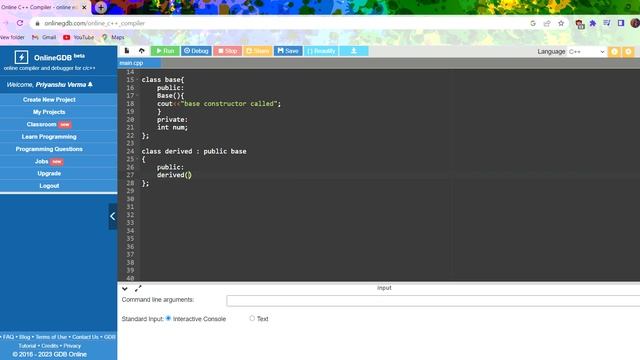Collapse the input panel with the down chevron
Image resolution: width=640 pixels, height=360 pixels.
coord(124,289)
